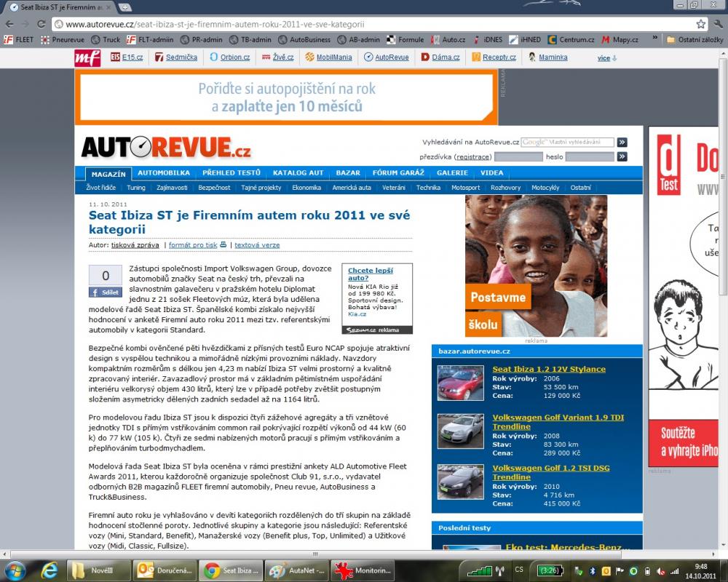Open the 'textová verze' link
The height and width of the screenshot is (582, 728).
coord(257,245)
